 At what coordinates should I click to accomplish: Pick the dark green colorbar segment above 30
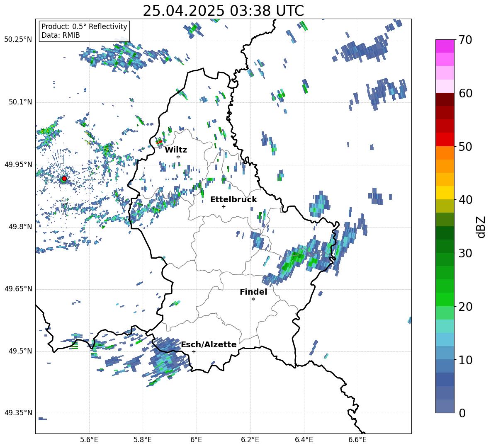(445, 246)
